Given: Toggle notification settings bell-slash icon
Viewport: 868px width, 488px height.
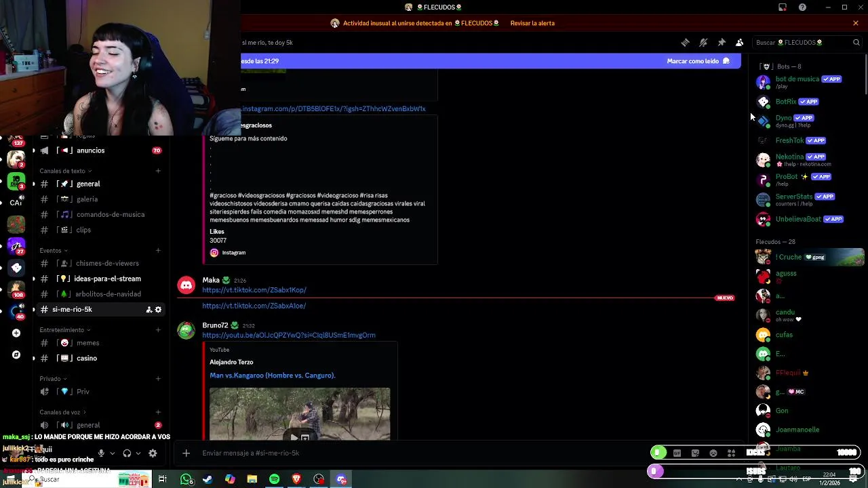Looking at the screenshot, I should tap(703, 42).
